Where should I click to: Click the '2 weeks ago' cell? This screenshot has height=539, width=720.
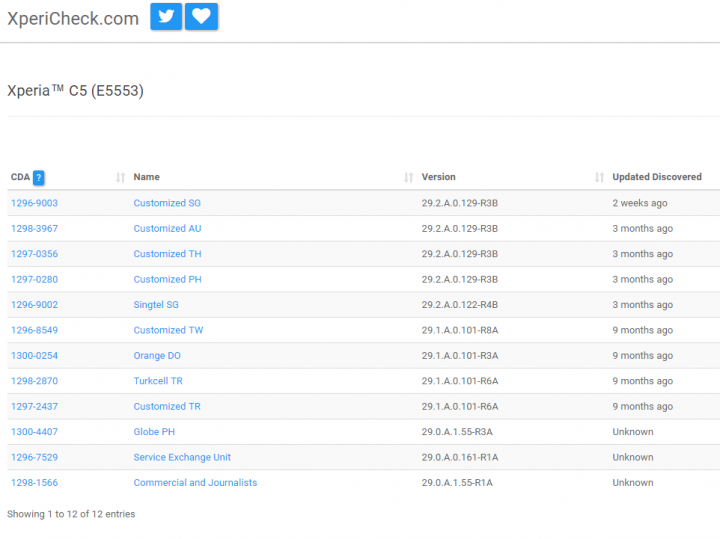coord(640,203)
